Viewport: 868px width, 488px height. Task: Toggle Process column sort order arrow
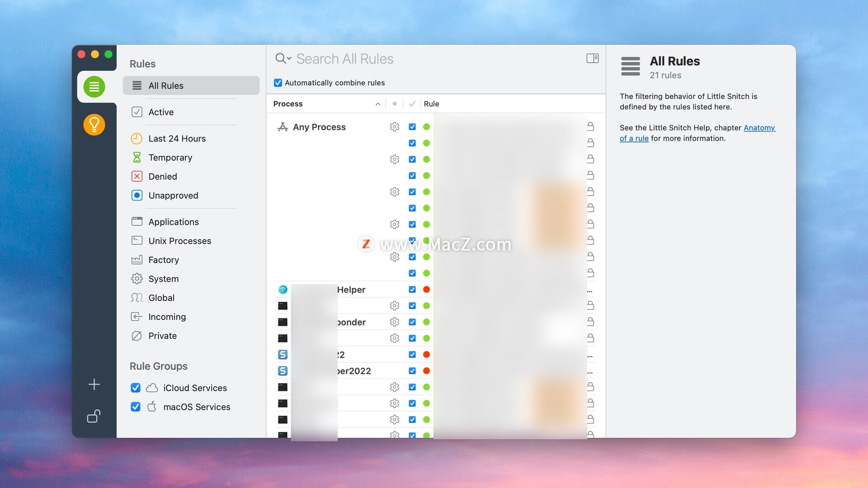378,104
